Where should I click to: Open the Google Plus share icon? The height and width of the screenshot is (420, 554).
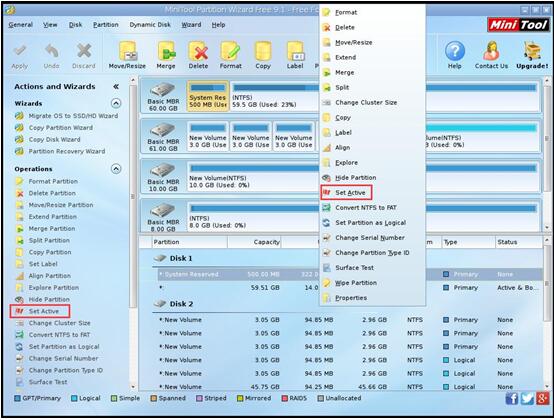click(x=542, y=398)
